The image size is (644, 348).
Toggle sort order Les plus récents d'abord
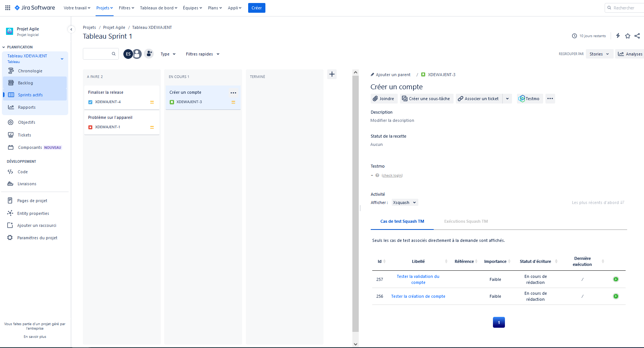[598, 202]
